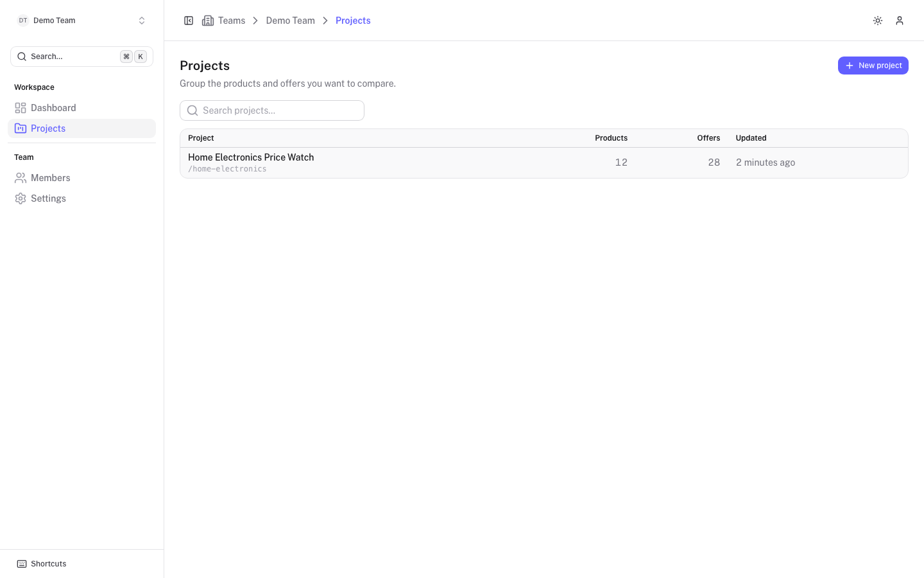Click Demo Team breadcrumb link
This screenshot has height=578, width=924.
pos(291,21)
